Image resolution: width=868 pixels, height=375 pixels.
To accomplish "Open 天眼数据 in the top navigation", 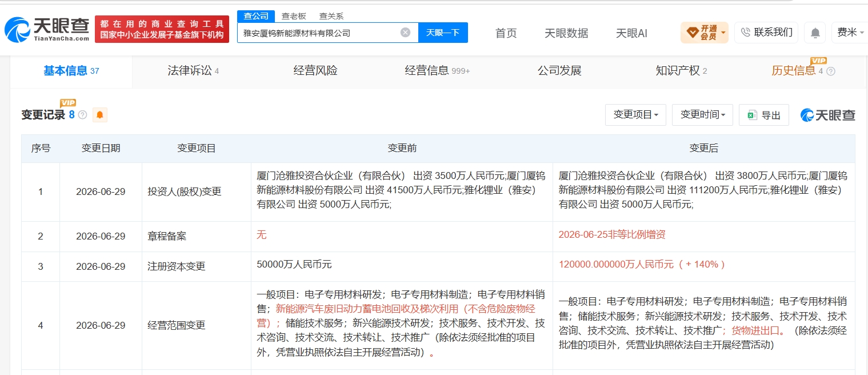I will point(566,33).
